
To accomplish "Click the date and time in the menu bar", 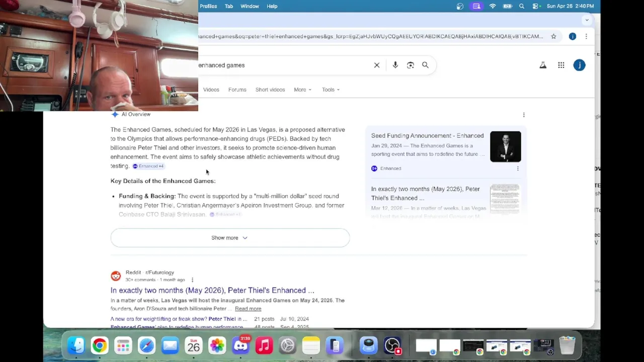I will click(x=570, y=6).
